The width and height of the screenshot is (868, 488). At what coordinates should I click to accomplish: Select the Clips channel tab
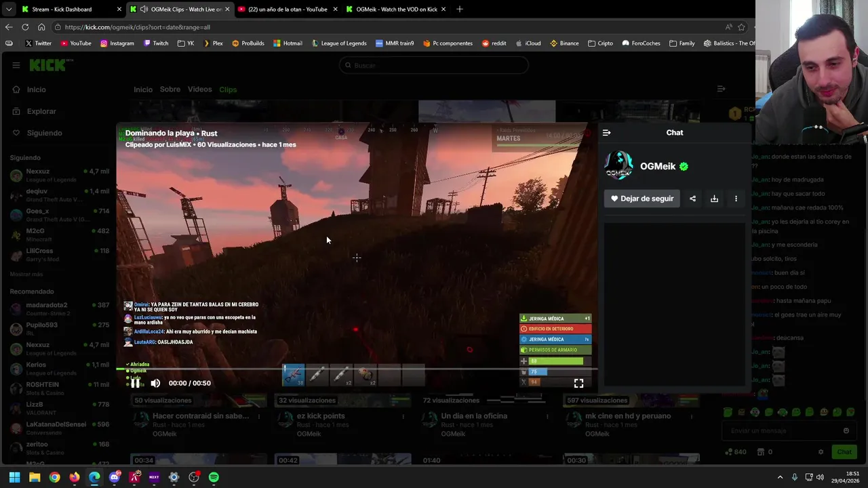coord(228,89)
